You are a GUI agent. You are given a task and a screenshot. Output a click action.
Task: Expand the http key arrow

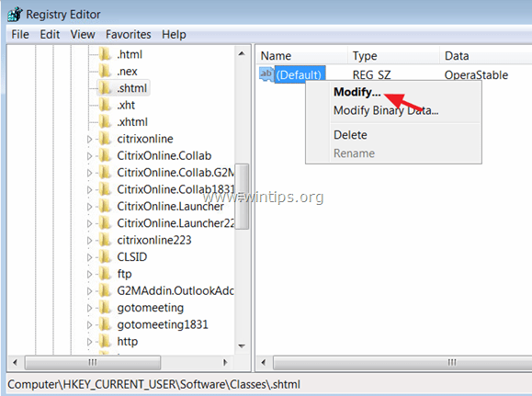[89, 342]
